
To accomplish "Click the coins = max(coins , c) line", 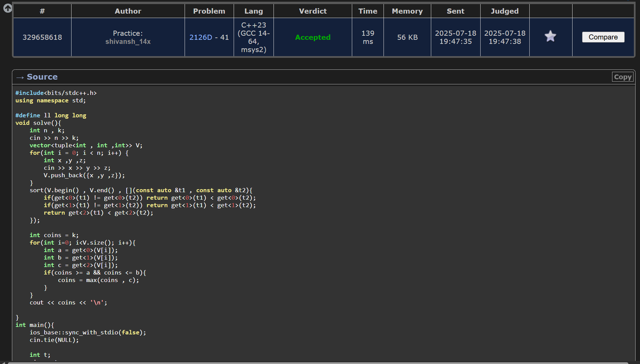I will coord(99,279).
